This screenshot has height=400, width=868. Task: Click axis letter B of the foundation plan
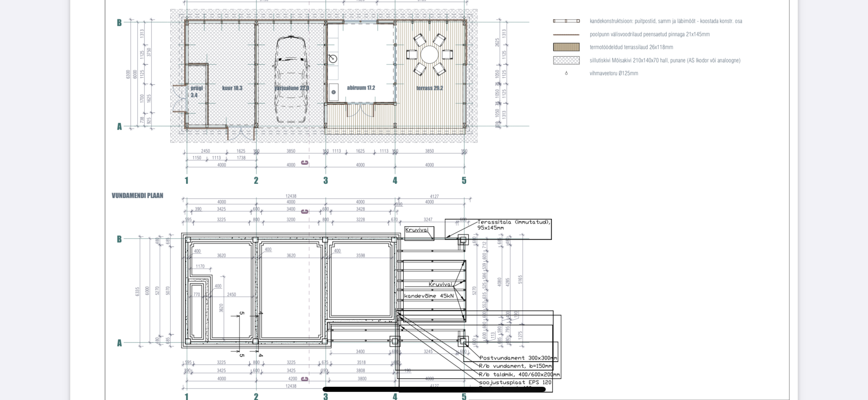(x=119, y=239)
